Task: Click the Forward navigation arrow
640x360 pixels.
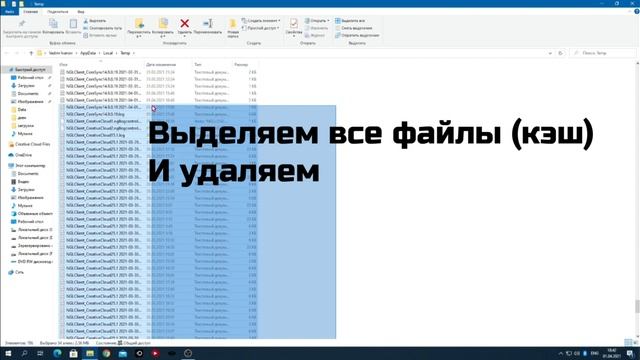Action: tap(17, 53)
